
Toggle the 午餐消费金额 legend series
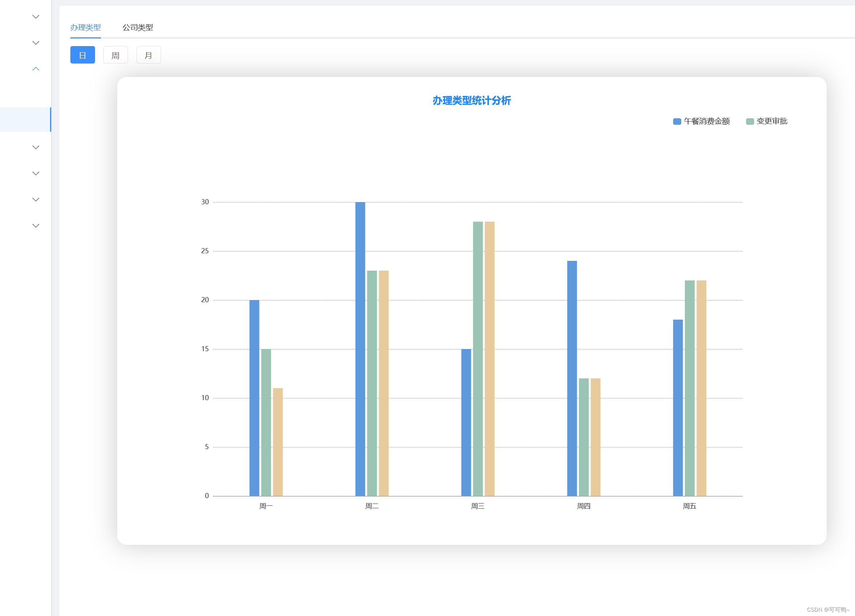click(x=701, y=122)
